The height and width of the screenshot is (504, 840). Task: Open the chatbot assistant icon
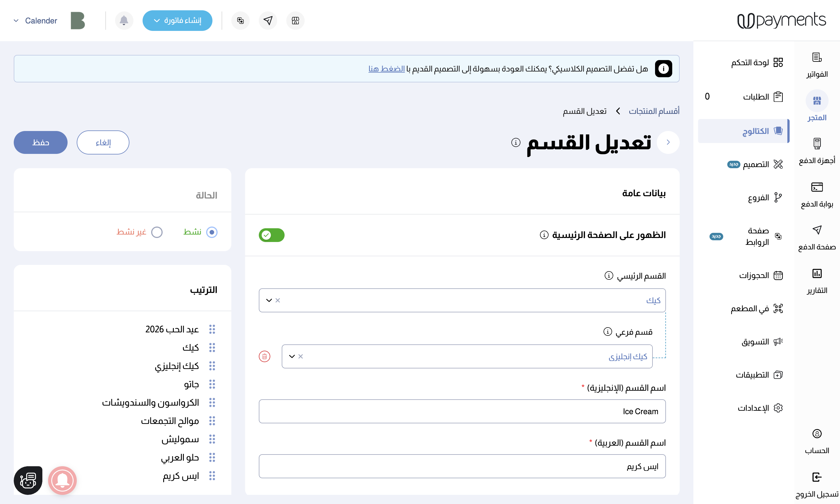[28, 480]
